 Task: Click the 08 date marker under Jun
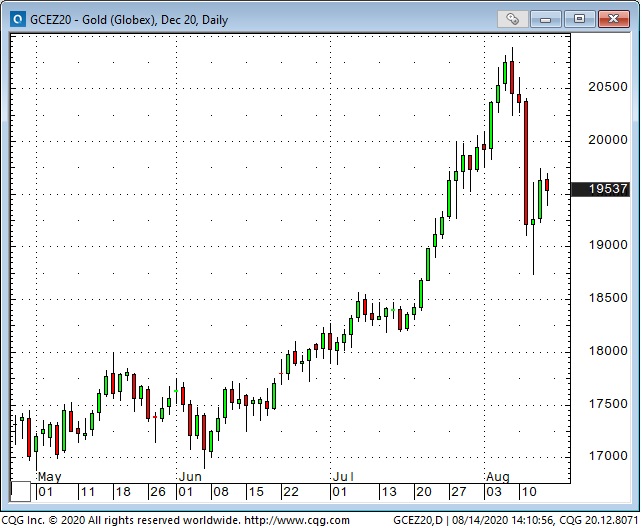click(221, 492)
